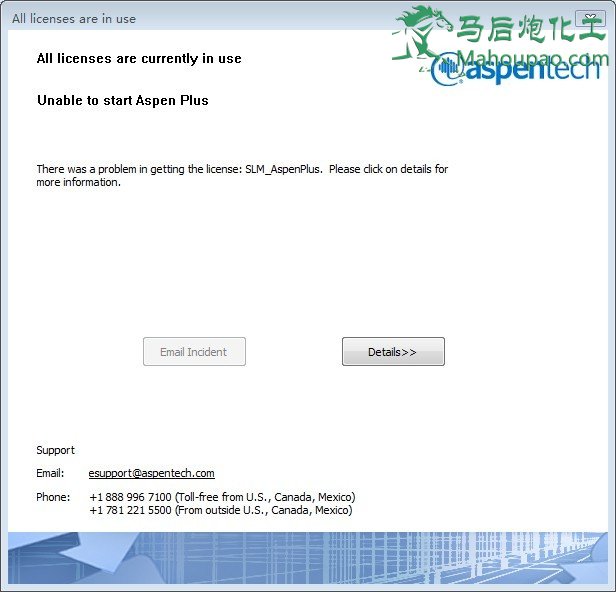Click the Details>> button

(393, 352)
